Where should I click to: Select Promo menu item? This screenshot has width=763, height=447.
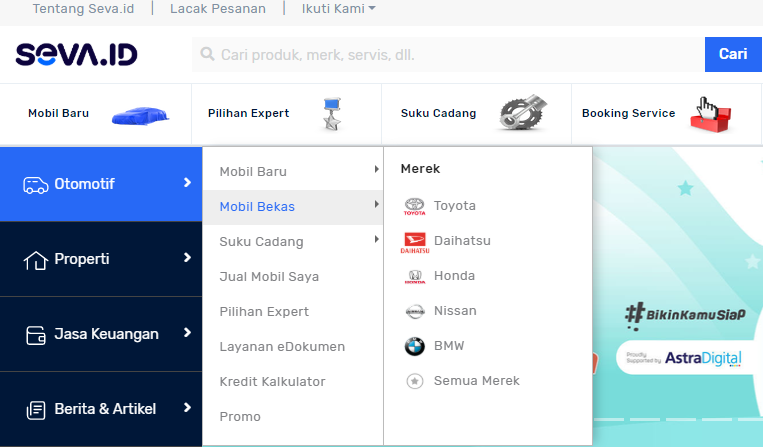pos(240,417)
